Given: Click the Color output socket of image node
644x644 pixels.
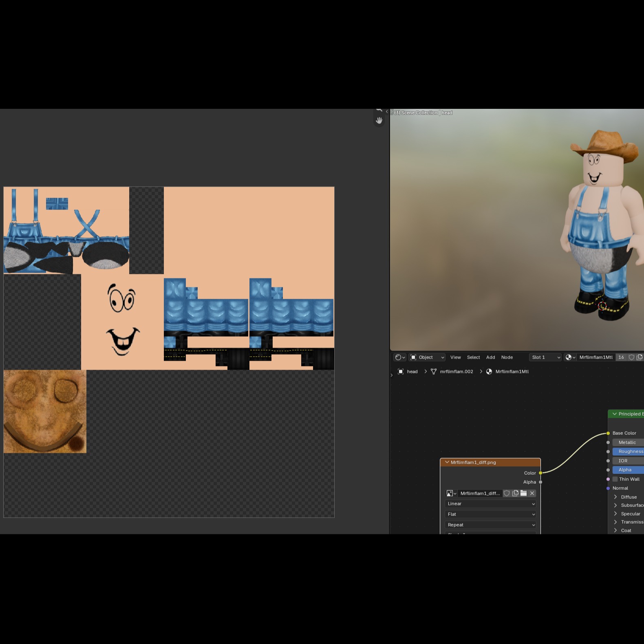Looking at the screenshot, I should [540, 473].
